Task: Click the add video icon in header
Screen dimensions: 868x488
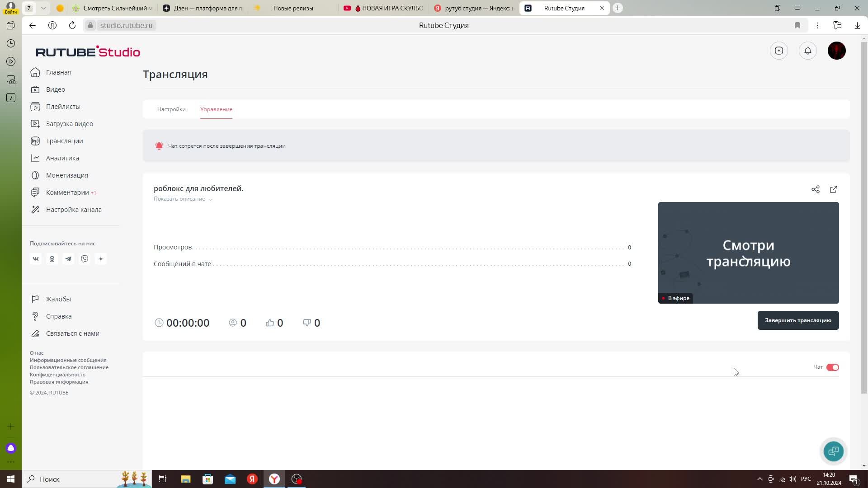Action: pos(778,51)
